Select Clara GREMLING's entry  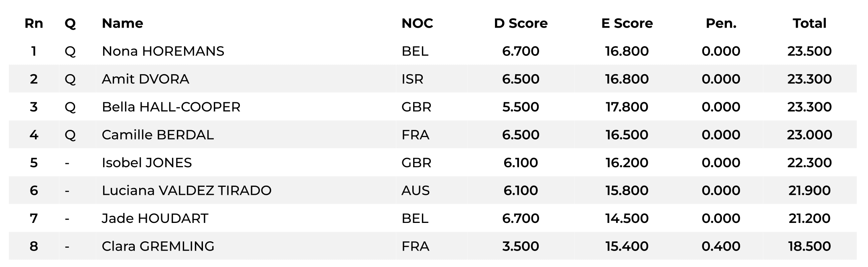point(158,246)
